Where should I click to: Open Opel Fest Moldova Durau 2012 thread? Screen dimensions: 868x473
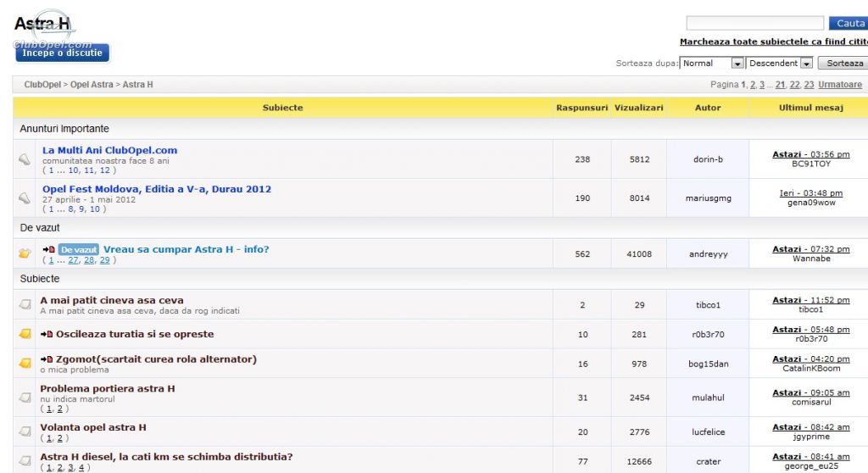tap(157, 189)
